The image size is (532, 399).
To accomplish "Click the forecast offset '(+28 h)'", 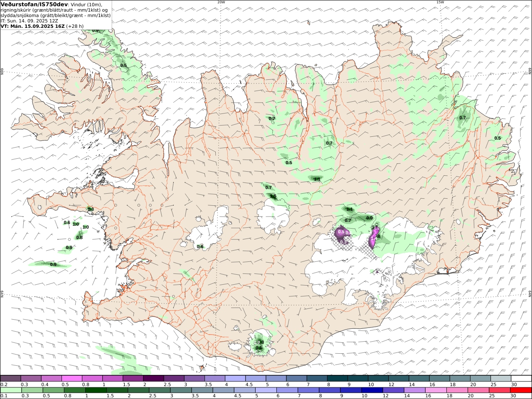I will 75,26.
